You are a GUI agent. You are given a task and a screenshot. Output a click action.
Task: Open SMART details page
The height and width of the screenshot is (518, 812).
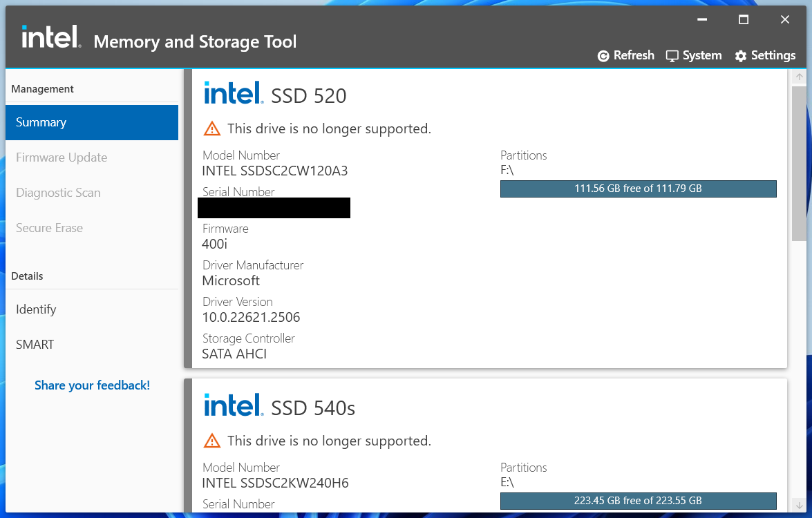pyautogui.click(x=92, y=345)
